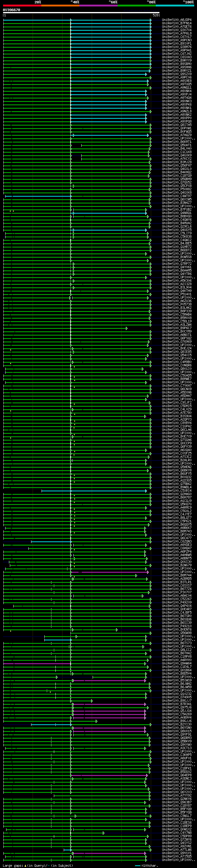This screenshot has width=197, height=868.
Task: Select the label UniRef100_B9WDL4
Action: (x=177, y=487)
